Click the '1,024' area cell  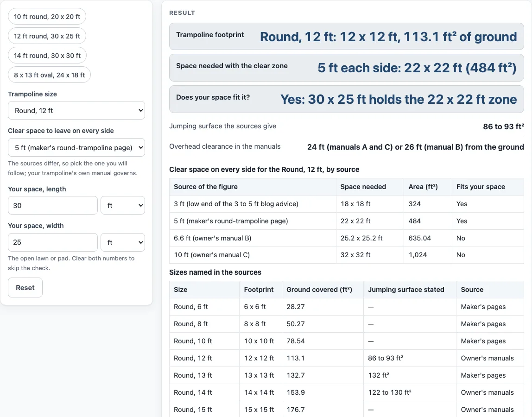(x=428, y=255)
